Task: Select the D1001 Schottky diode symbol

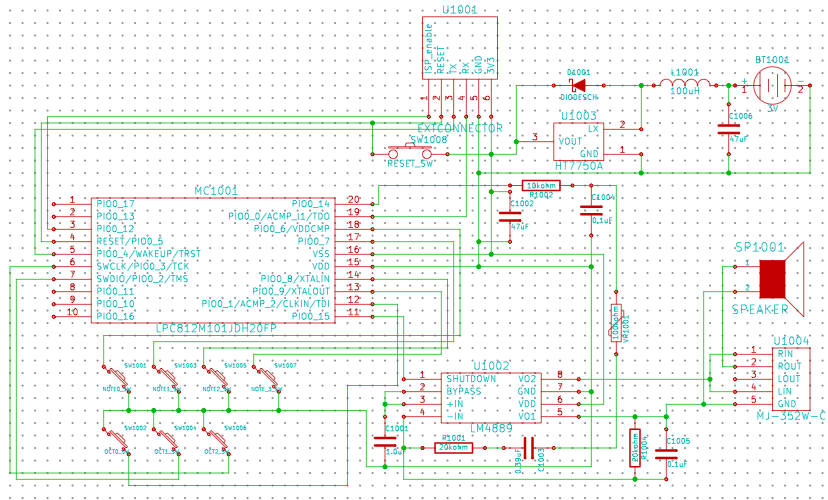Action: coord(579,85)
